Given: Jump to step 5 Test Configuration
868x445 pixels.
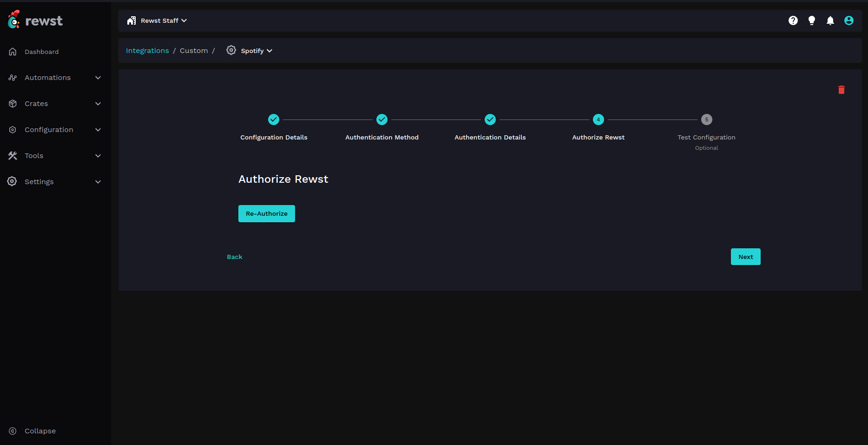Looking at the screenshot, I should point(706,120).
